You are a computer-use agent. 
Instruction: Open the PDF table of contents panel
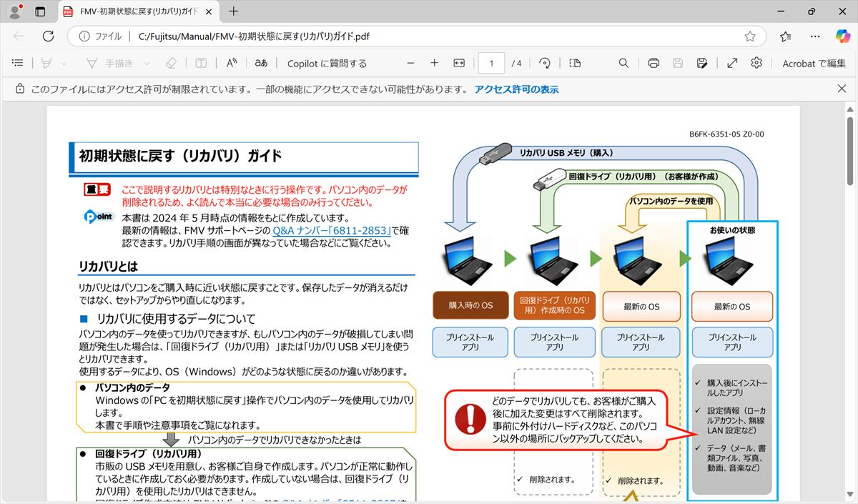click(18, 63)
